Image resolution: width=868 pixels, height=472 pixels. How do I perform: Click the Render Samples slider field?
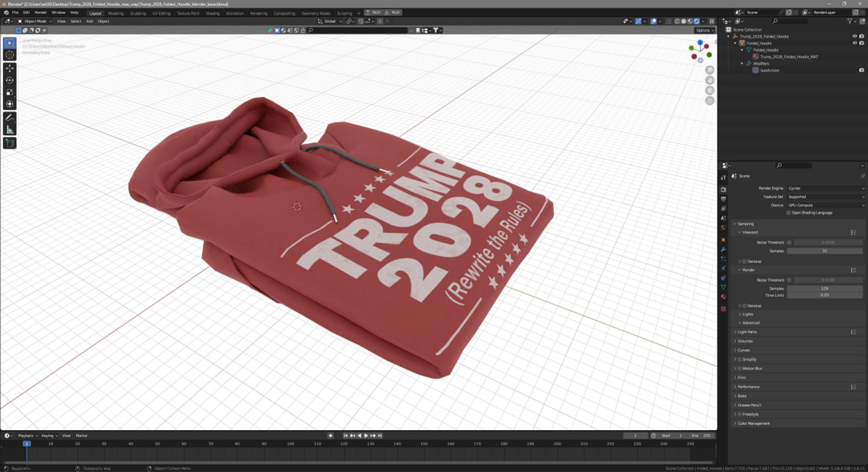pyautogui.click(x=825, y=288)
